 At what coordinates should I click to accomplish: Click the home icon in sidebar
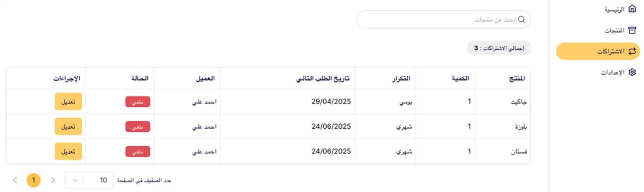click(x=632, y=9)
